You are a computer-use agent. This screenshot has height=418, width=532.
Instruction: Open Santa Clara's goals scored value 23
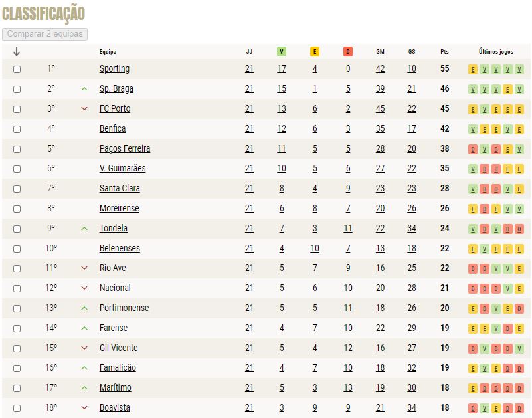pos(380,189)
